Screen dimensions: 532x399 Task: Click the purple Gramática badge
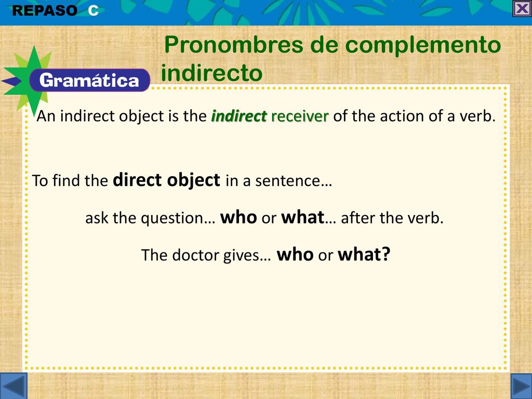(89, 81)
